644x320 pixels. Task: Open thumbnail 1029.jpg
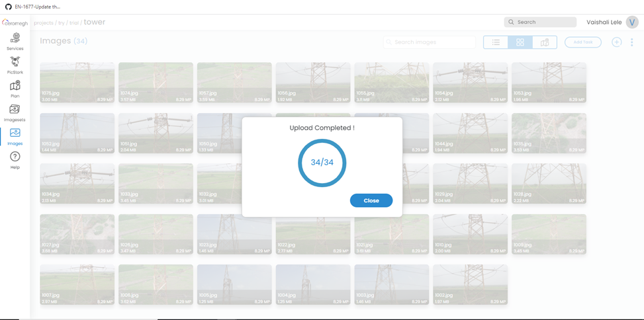coord(471,184)
